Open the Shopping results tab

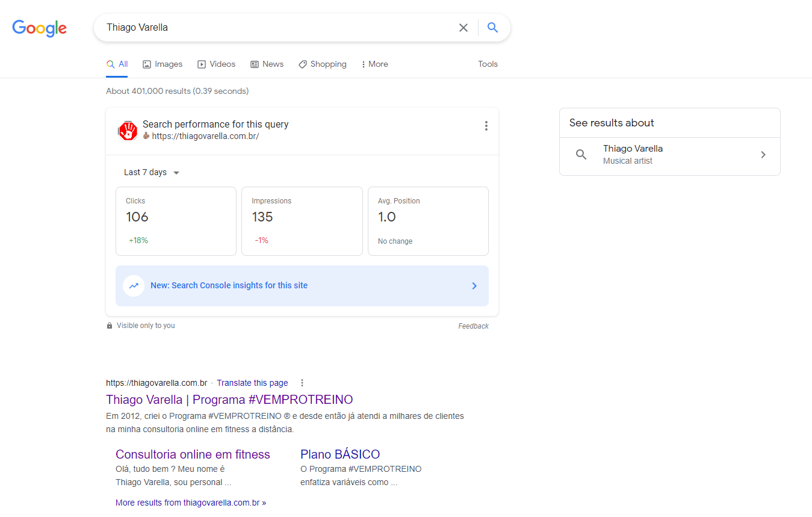click(x=323, y=64)
